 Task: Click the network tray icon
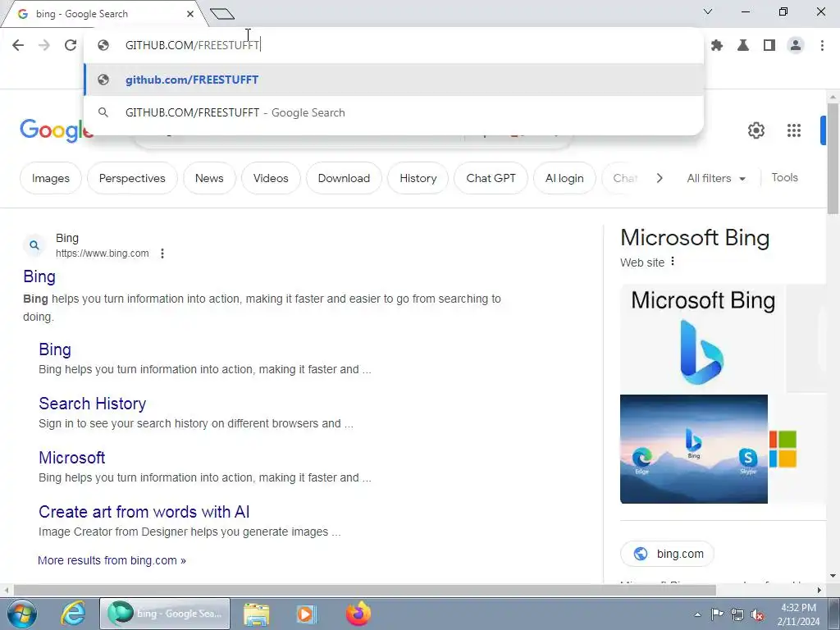point(737,614)
